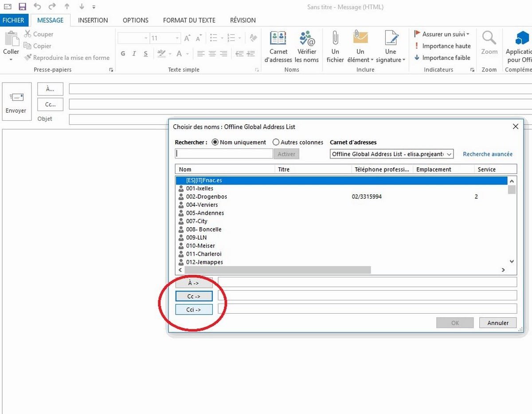This screenshot has width=532, height=414.
Task: Toggle underline formatting on the S icon
Action: [145, 53]
